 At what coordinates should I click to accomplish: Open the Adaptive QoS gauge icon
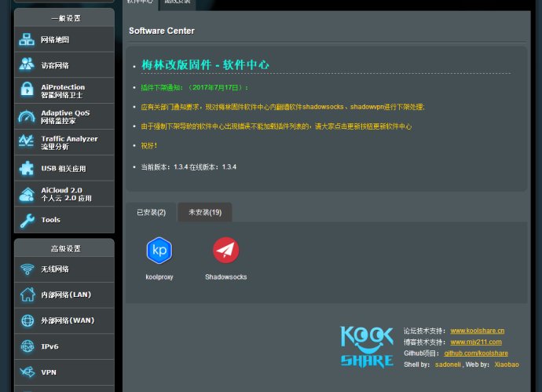pyautogui.click(x=27, y=116)
